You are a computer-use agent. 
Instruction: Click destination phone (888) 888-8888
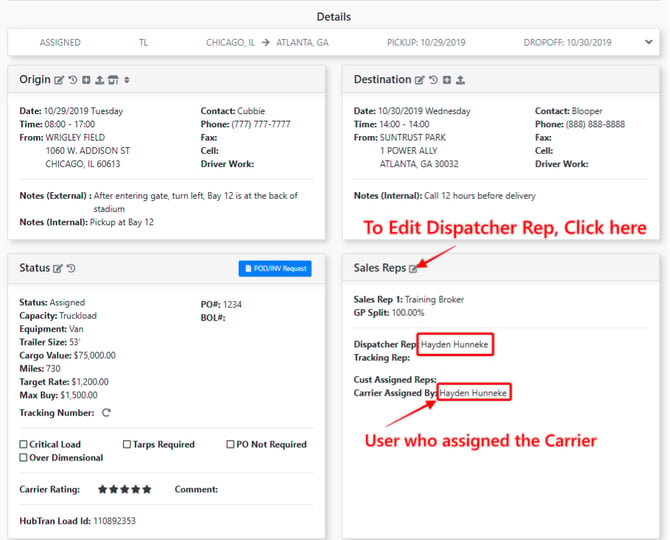(595, 124)
